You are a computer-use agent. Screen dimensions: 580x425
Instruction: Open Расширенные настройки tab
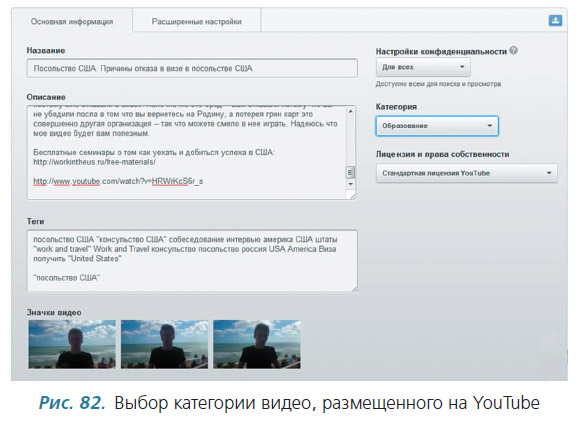point(196,21)
